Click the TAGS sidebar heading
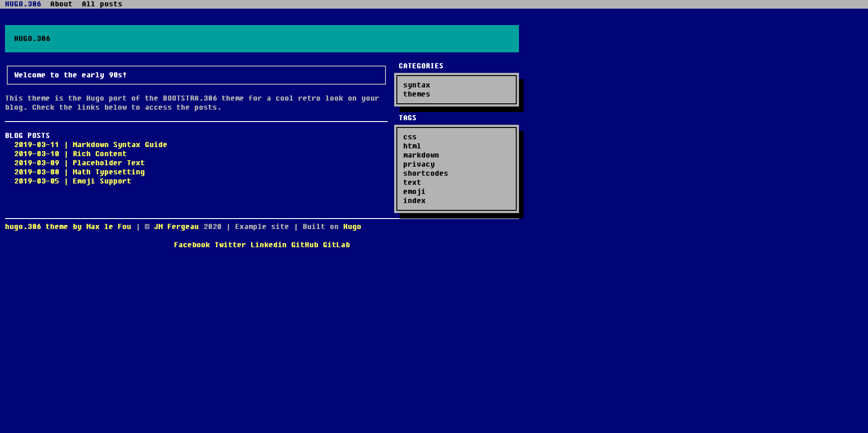Screen dimensions: 868x433 (x=407, y=118)
